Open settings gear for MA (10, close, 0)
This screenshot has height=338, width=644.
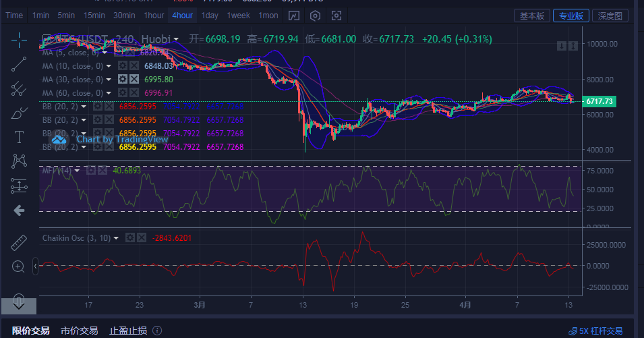122,65
